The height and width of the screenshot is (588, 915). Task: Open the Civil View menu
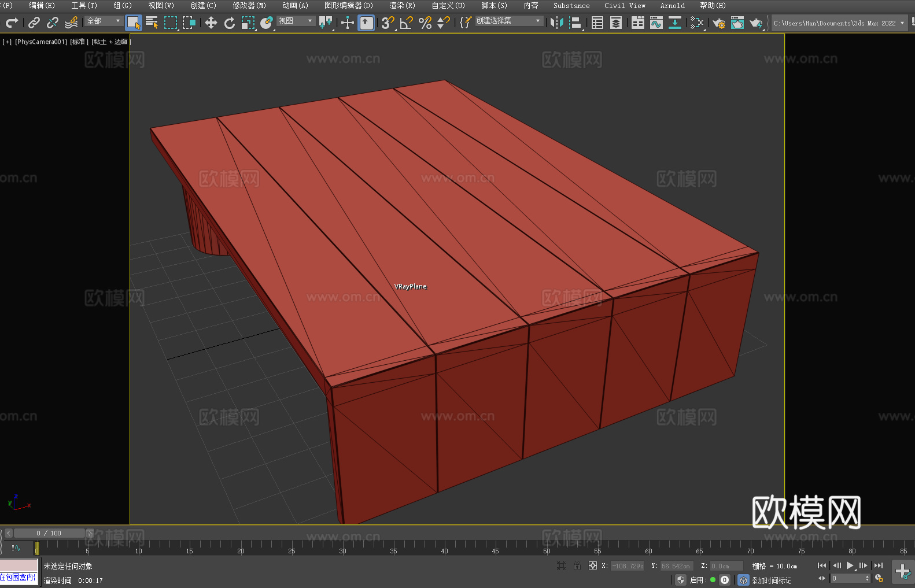(x=625, y=5)
